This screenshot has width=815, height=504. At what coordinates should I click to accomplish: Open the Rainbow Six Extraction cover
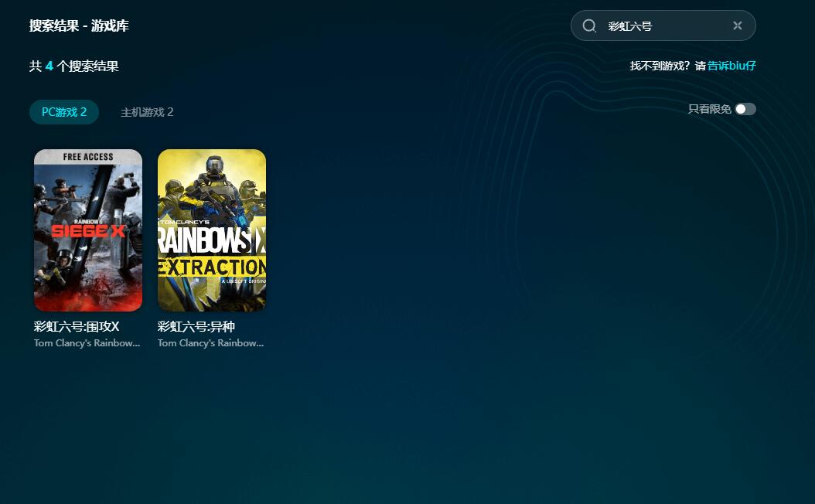point(212,230)
